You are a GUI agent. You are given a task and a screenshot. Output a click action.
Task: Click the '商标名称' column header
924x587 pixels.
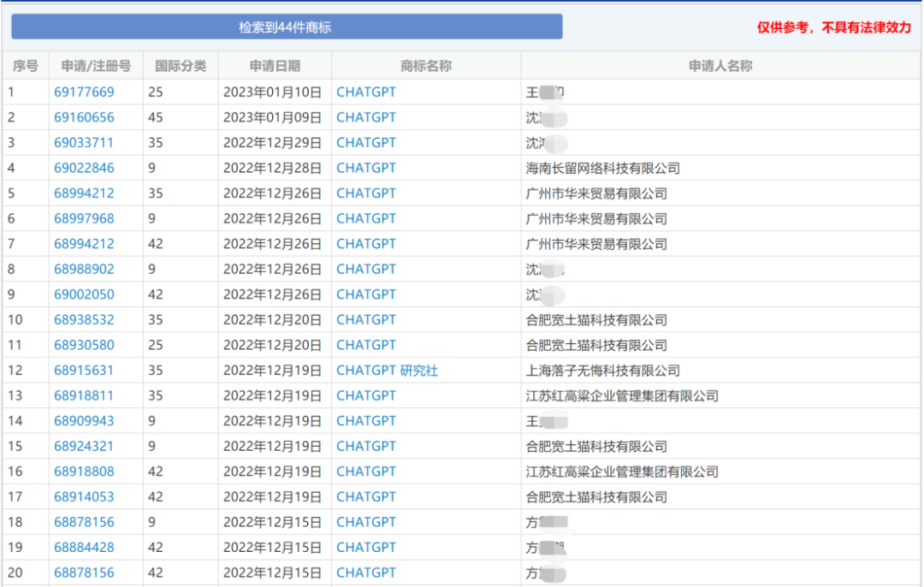(426, 66)
